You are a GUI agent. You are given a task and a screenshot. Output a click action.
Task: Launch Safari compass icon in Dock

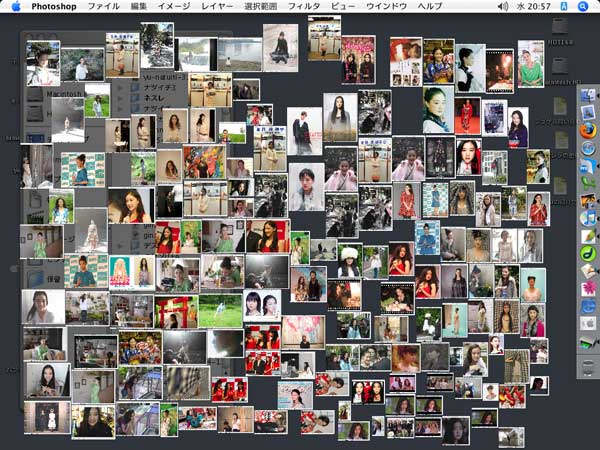tap(588, 148)
